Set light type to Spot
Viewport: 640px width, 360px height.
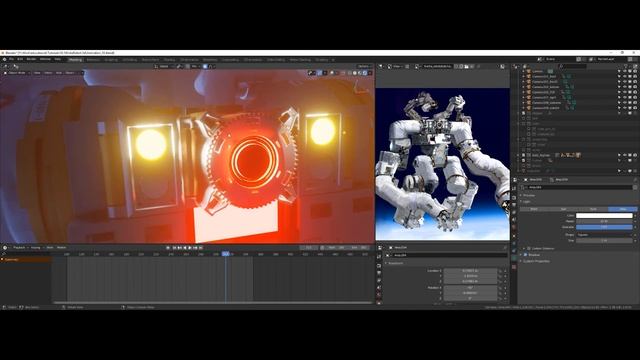593,209
